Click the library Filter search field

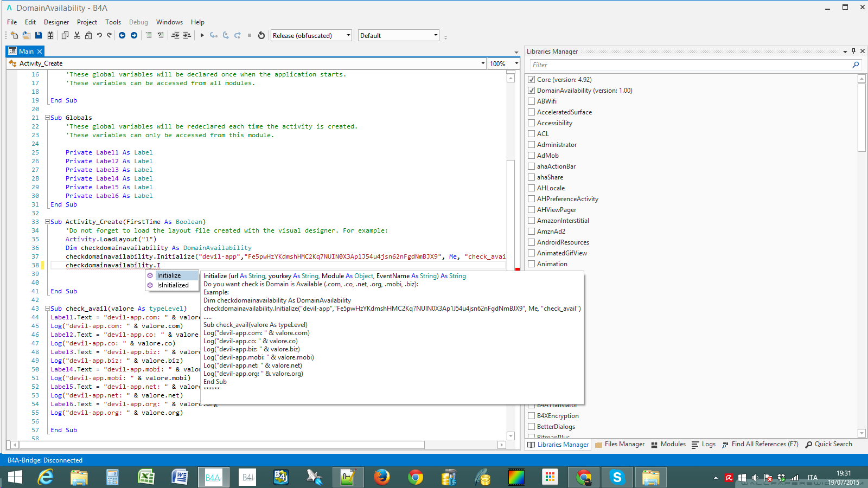(x=689, y=65)
